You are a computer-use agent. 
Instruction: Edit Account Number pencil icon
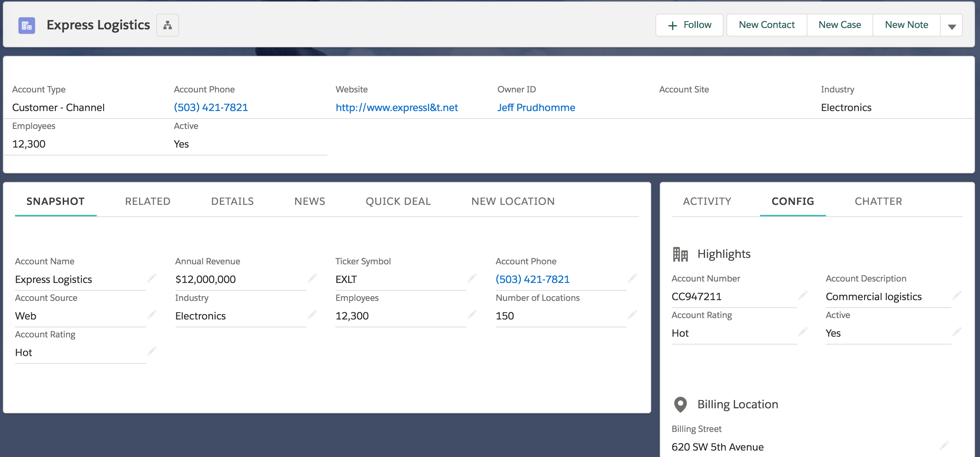point(803,295)
